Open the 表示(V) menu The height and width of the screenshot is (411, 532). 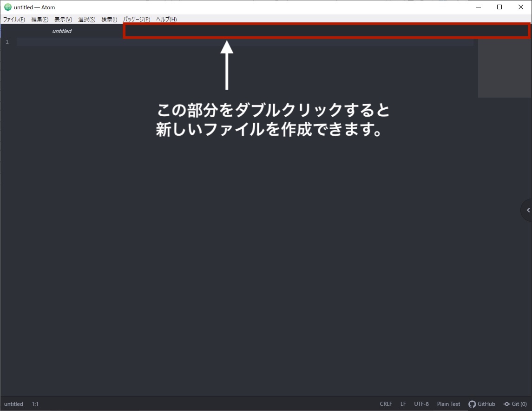coord(63,20)
